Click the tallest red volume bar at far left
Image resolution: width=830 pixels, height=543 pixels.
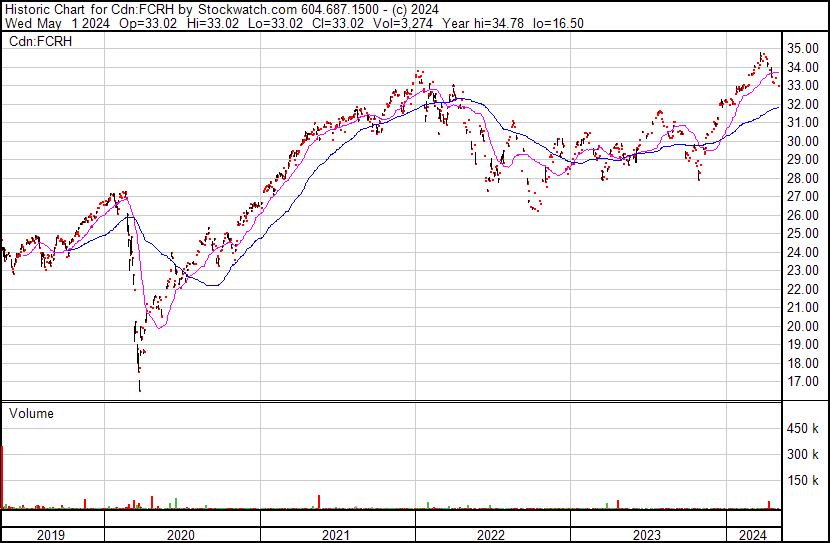coord(3,477)
